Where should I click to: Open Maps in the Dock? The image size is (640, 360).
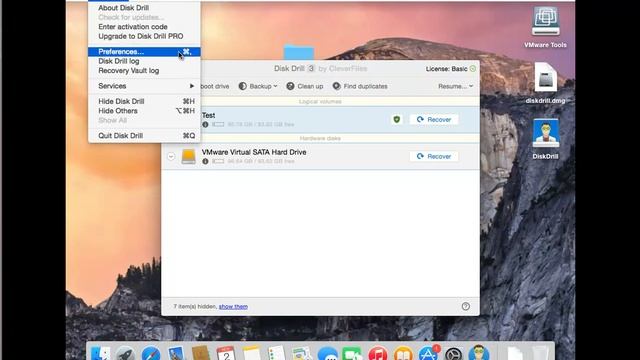302,353
